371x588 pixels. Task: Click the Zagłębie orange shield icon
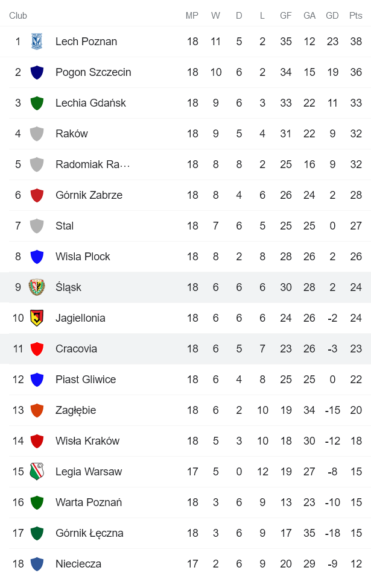pos(36,410)
